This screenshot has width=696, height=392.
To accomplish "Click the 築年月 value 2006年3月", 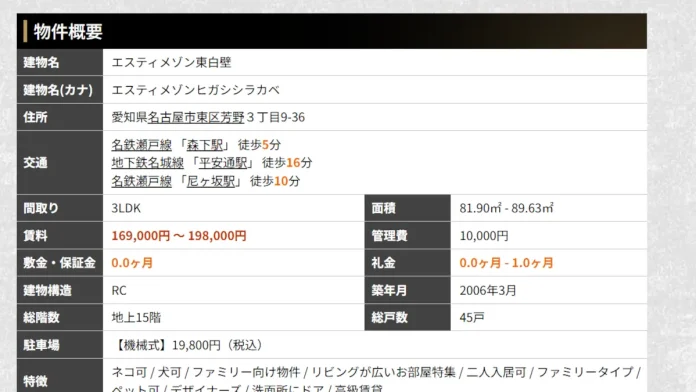I will (x=488, y=290).
